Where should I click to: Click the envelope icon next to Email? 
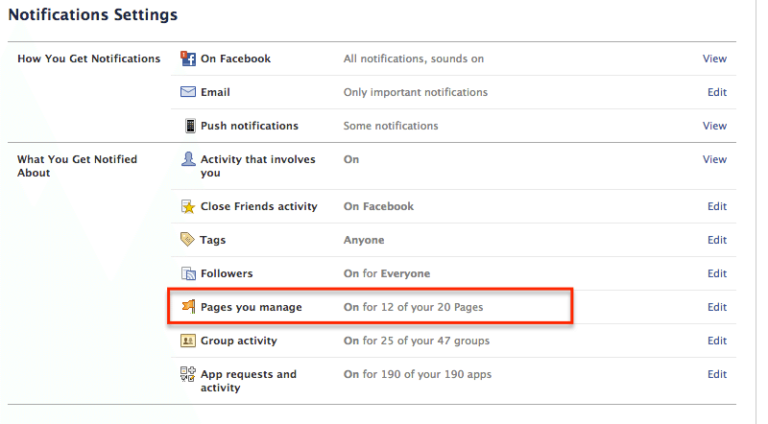(x=188, y=92)
